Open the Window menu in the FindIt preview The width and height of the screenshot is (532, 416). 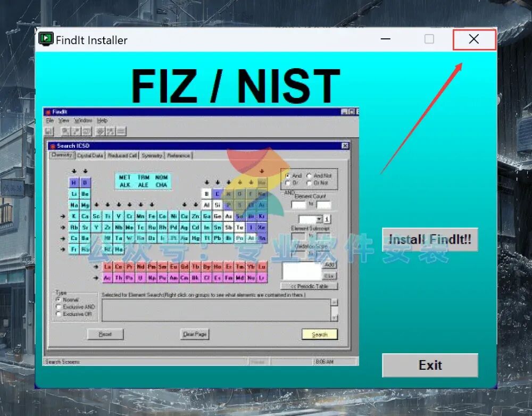click(x=83, y=120)
